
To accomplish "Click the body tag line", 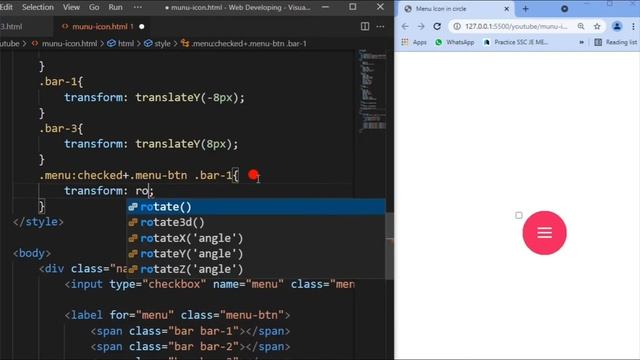I will pos(32,253).
